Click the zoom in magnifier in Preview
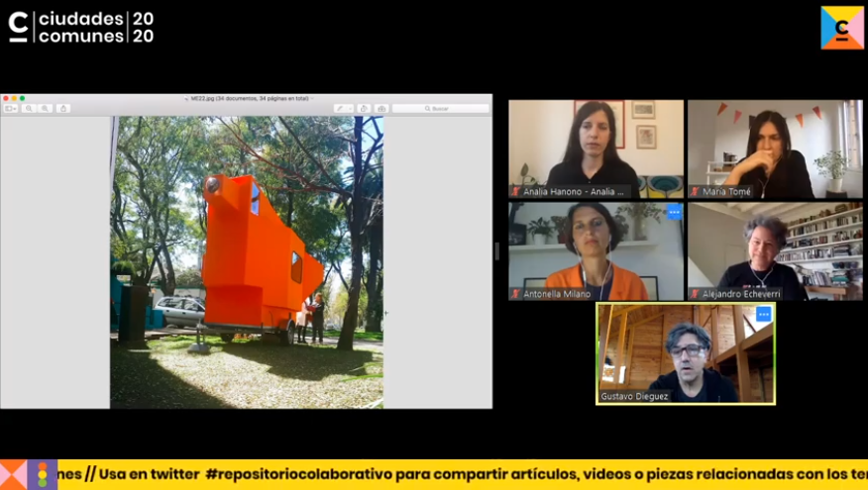This screenshot has height=490, width=868. [x=45, y=109]
